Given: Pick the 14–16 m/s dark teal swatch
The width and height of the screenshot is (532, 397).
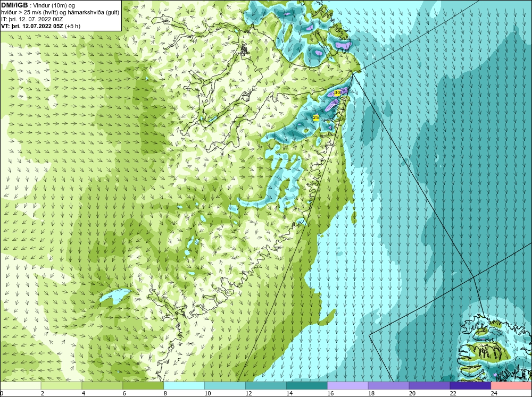Looking at the screenshot, I should click(307, 386).
